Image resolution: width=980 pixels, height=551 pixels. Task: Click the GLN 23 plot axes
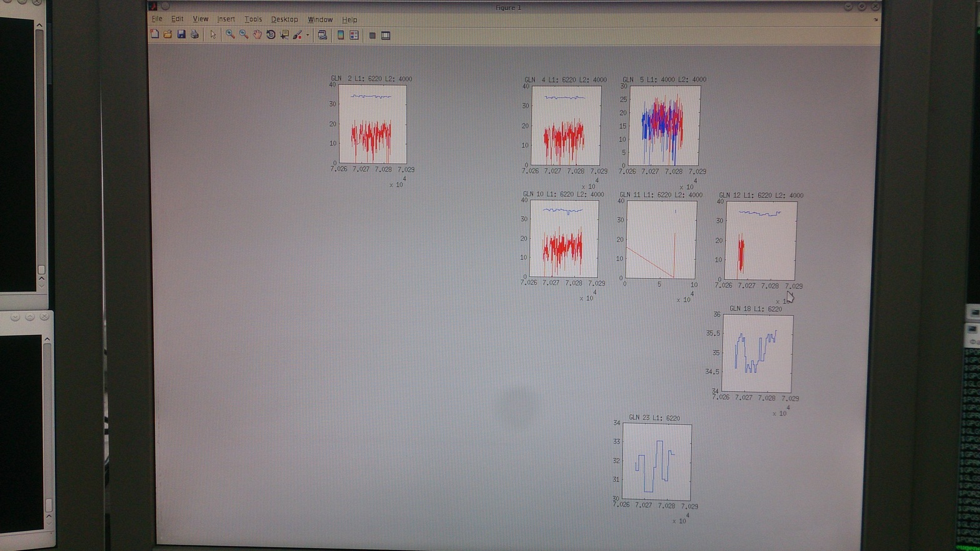[656, 462]
